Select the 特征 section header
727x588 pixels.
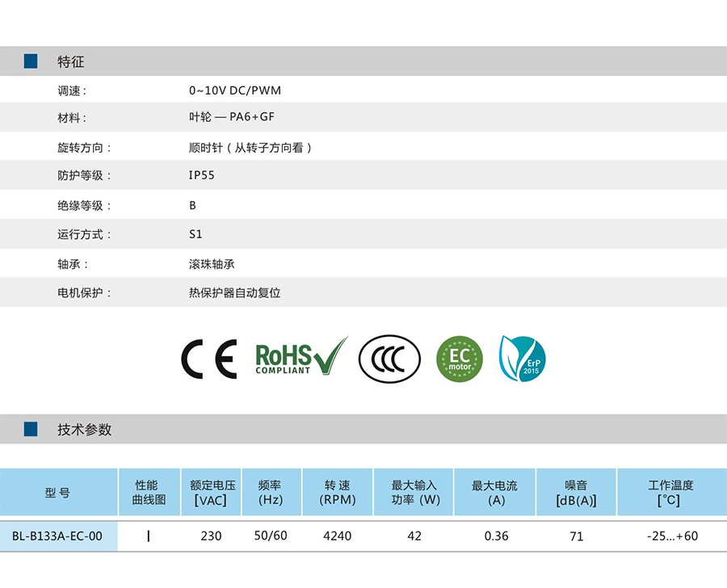click(x=71, y=62)
